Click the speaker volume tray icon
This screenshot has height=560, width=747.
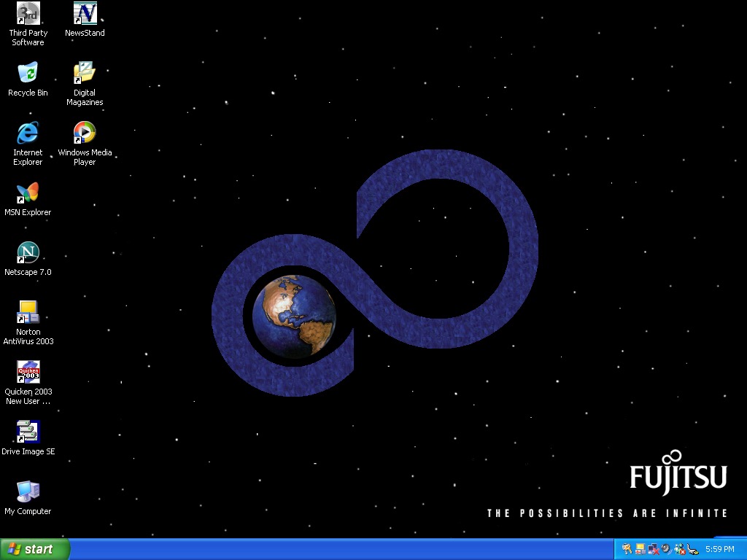(666, 549)
